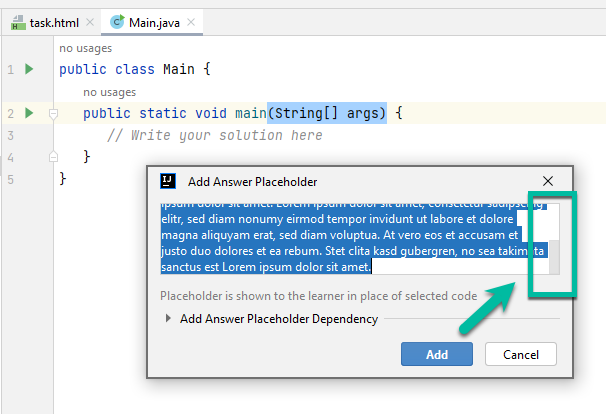
Task: Collapse the main method using fold marker
Action: click(x=53, y=114)
